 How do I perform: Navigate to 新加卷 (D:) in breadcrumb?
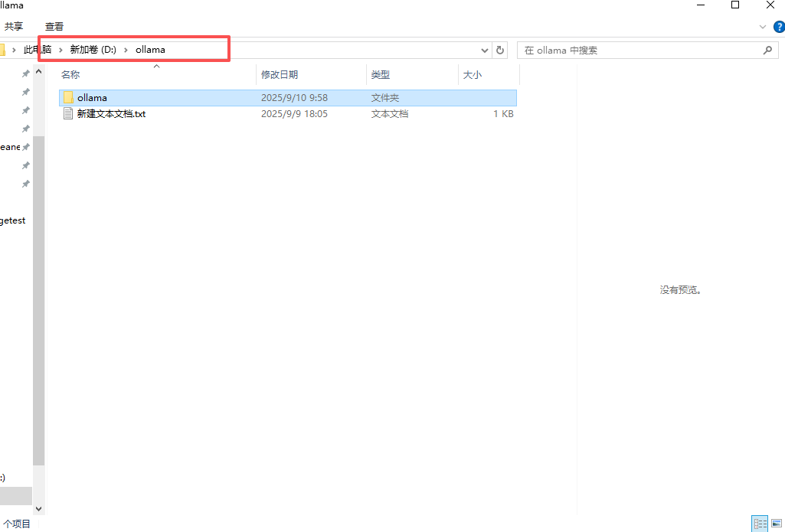[x=93, y=50]
